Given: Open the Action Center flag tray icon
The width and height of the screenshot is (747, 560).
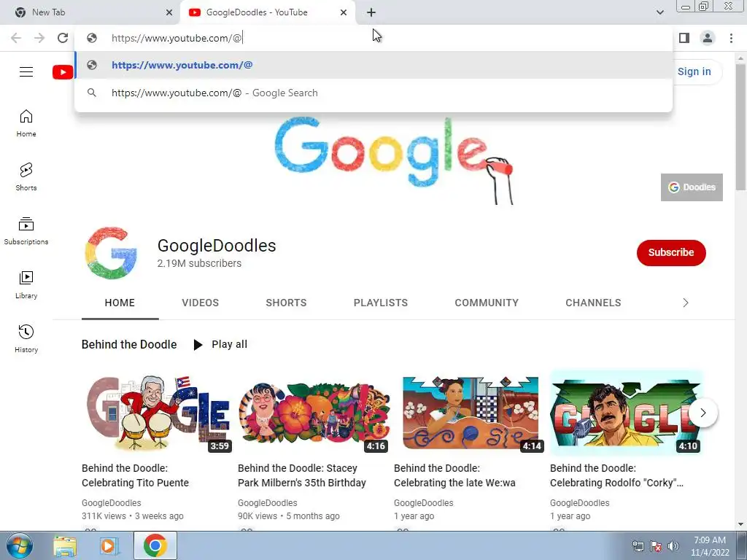Looking at the screenshot, I should click(656, 546).
